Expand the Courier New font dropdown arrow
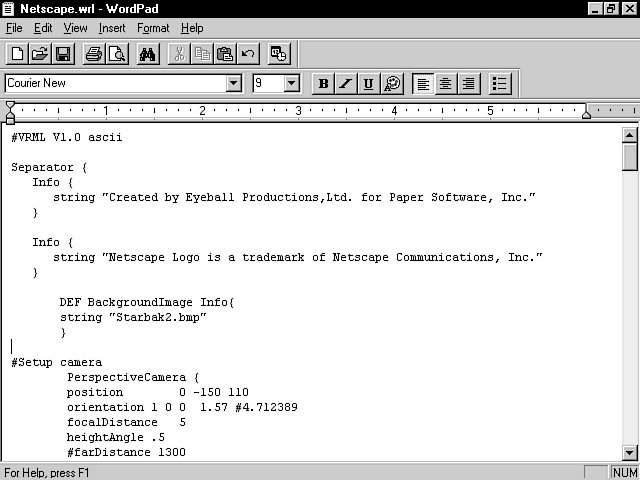640x480 pixels. 234,83
